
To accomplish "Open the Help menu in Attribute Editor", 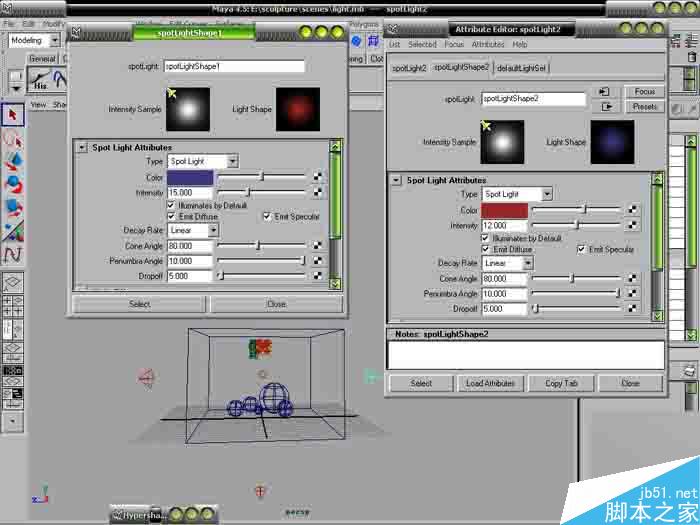I will pos(520,44).
